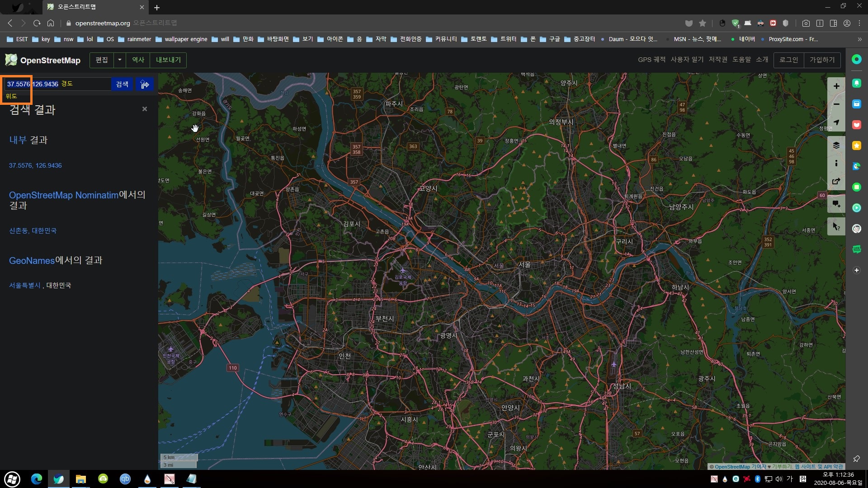The image size is (868, 488).
Task: Bookmark this page with the star
Action: click(703, 23)
